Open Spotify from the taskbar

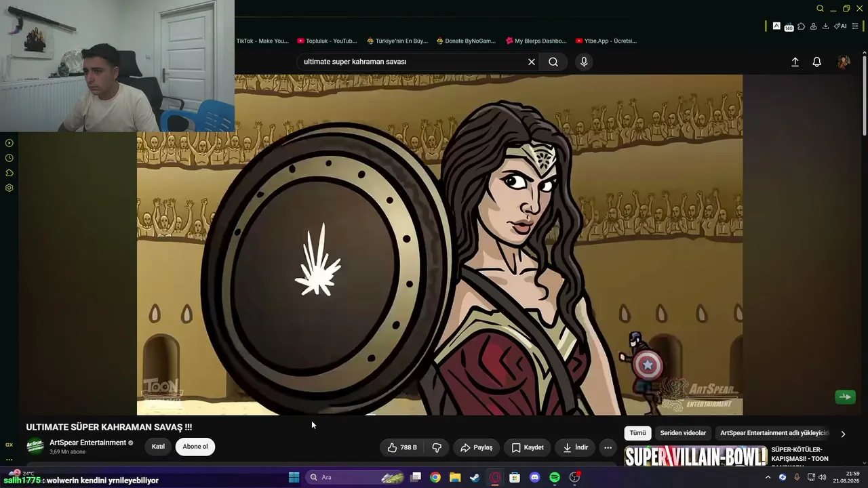pos(555,477)
